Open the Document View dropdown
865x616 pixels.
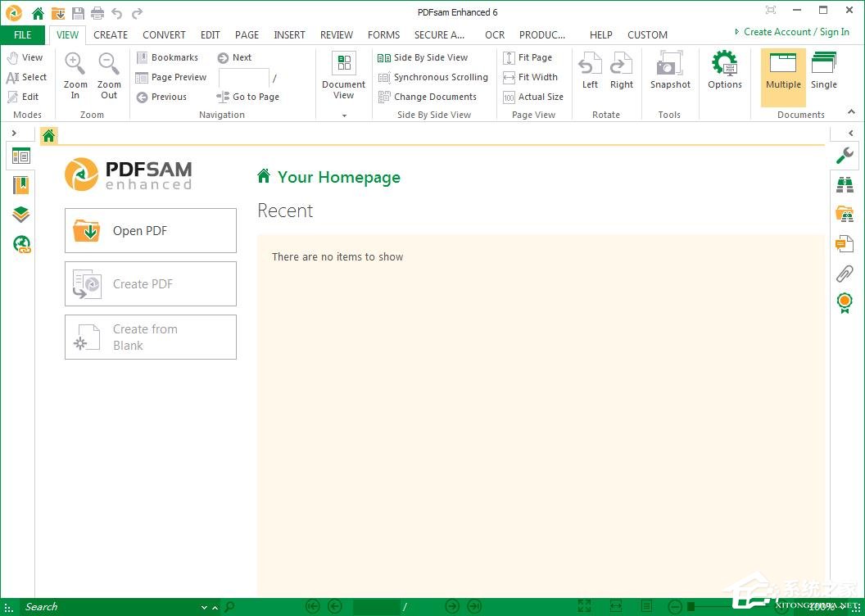[x=344, y=83]
